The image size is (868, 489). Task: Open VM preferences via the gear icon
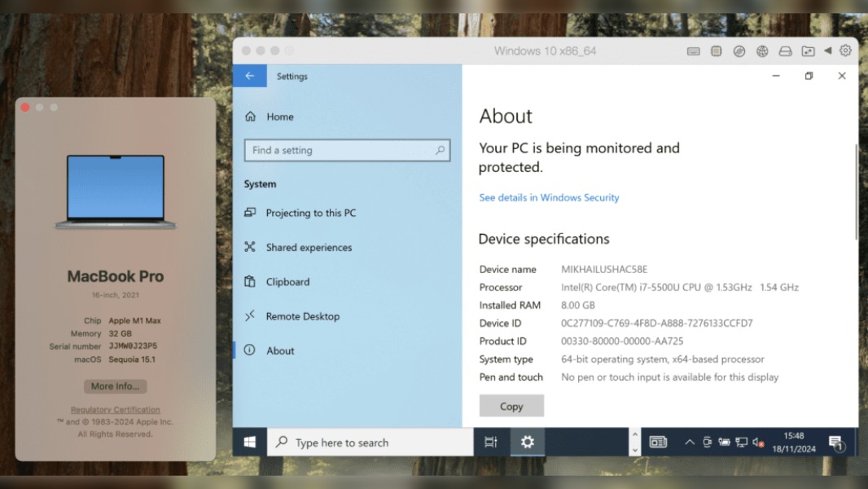point(845,51)
